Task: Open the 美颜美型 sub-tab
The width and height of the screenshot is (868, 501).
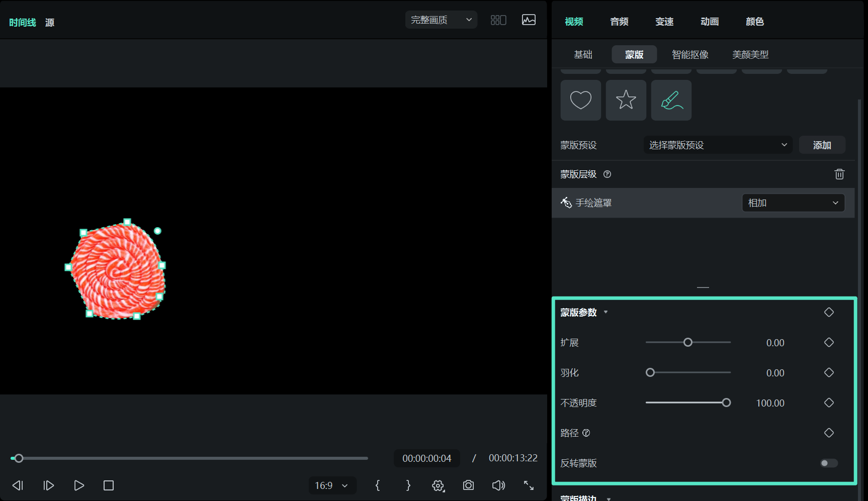Action: click(x=750, y=54)
